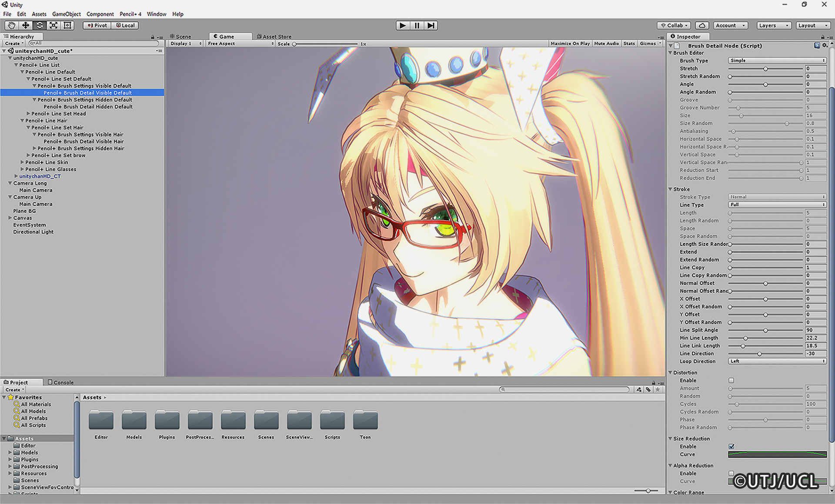Open the Line Type dropdown
Image resolution: width=835 pixels, height=504 pixels.
pos(777,205)
